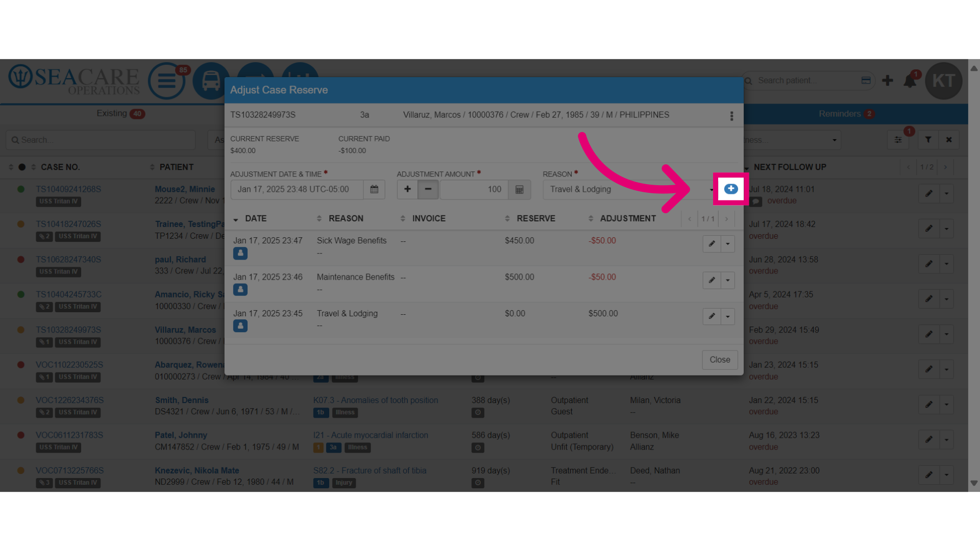Click the user icon under Jan 17 23:47

[x=240, y=253]
